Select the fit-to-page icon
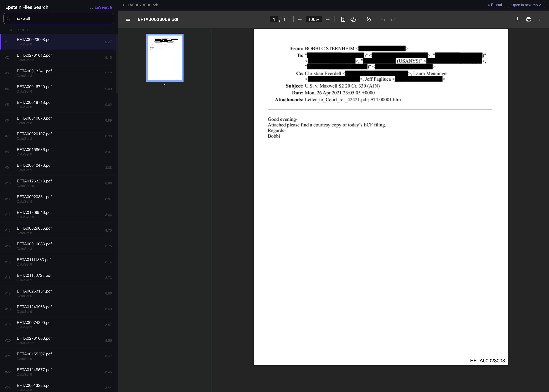Image resolution: width=549 pixels, height=392 pixels. tap(343, 19)
